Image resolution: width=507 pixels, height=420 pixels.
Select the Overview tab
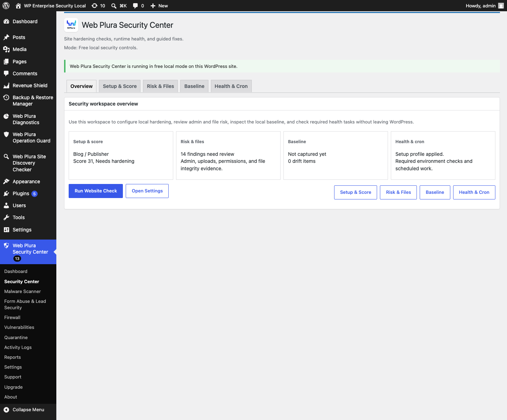82,86
